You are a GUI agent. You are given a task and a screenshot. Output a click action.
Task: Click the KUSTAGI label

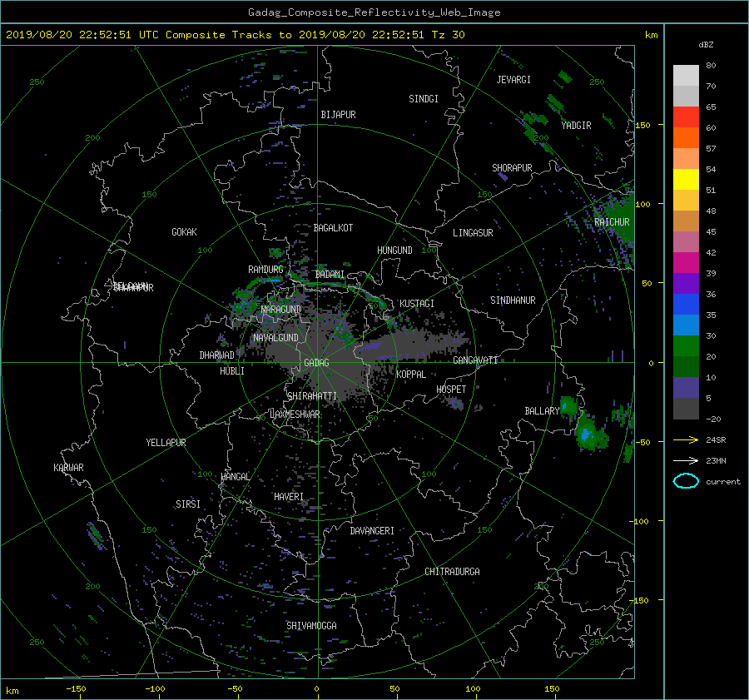click(417, 304)
